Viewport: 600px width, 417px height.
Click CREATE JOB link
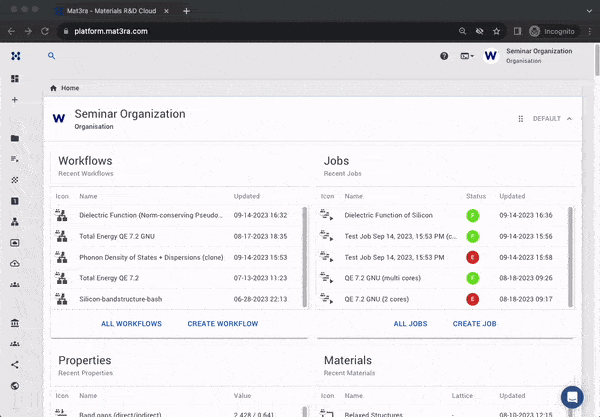[x=474, y=324]
